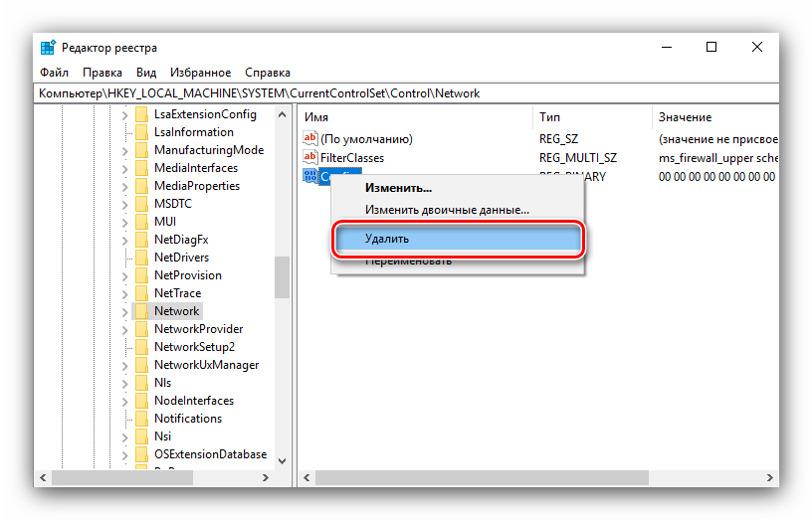This screenshot has width=812, height=520.
Task: Expand the MediaProperties key arrow
Action: 124,186
